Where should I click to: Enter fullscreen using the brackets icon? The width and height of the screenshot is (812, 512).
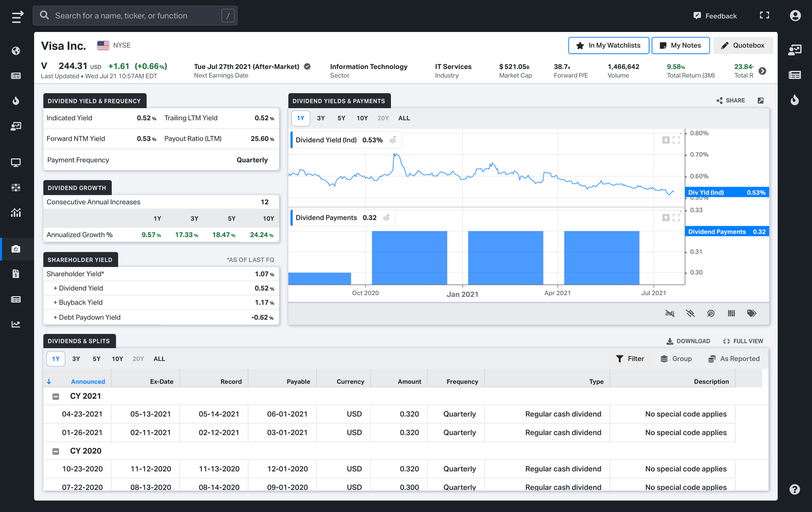point(764,16)
